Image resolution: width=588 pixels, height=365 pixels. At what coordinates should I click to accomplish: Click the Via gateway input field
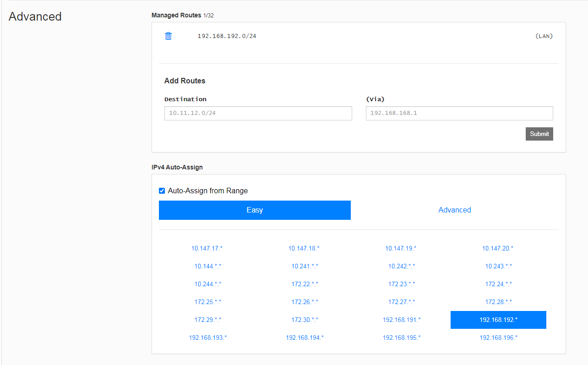click(459, 113)
